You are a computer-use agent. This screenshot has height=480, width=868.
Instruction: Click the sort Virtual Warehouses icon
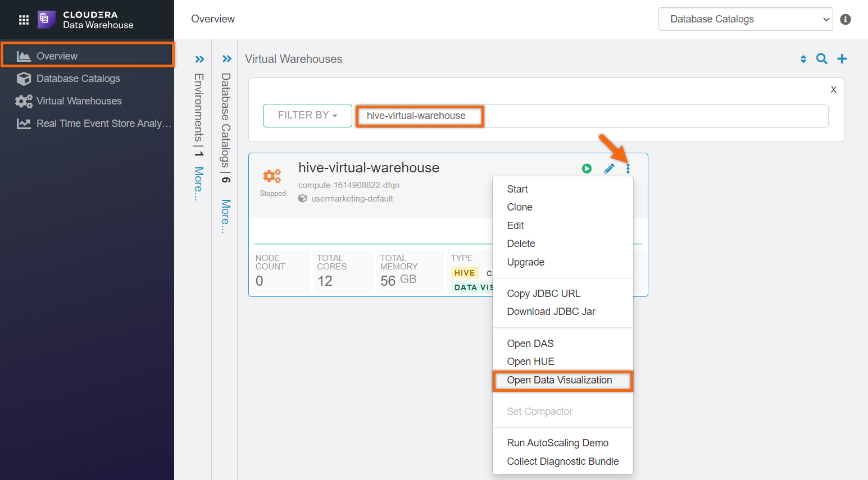(803, 59)
